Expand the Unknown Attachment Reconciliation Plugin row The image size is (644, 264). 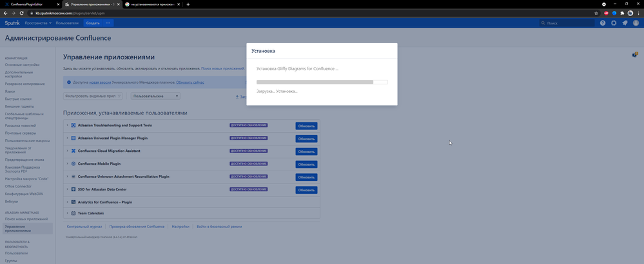click(67, 176)
